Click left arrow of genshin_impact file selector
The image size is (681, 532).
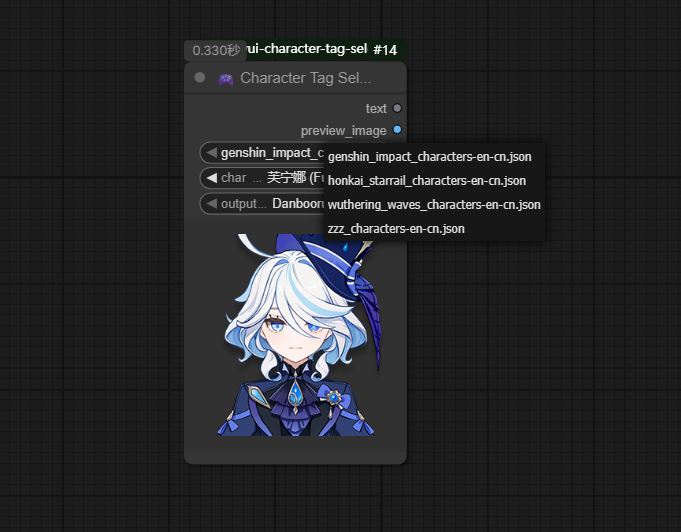tap(212, 152)
